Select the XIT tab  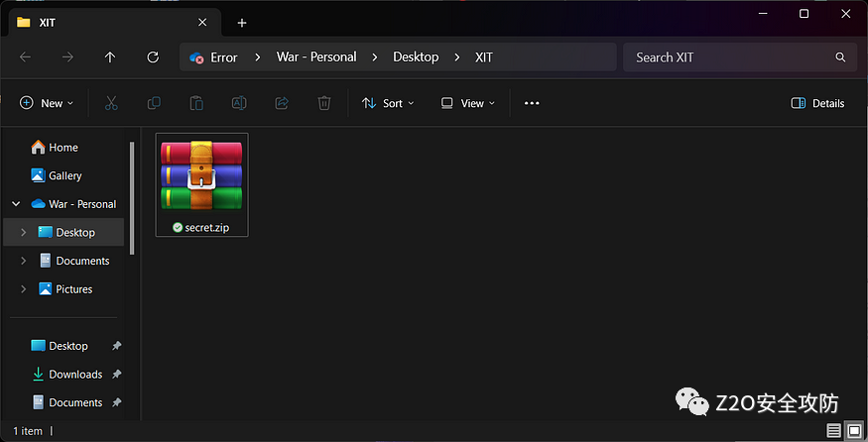(x=115, y=23)
